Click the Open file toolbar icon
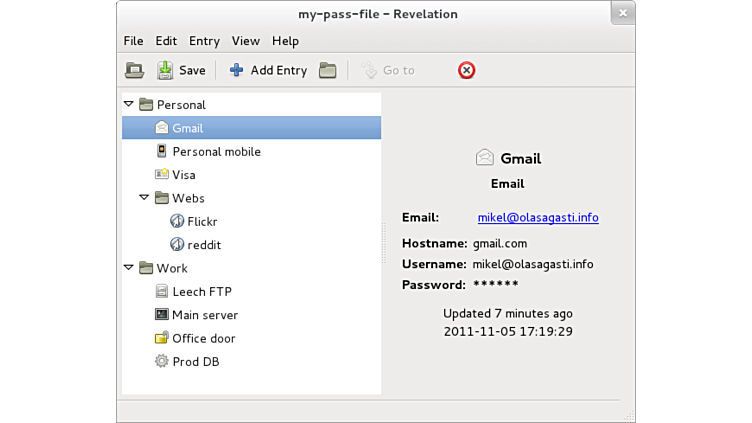The image size is (752, 423). (134, 70)
